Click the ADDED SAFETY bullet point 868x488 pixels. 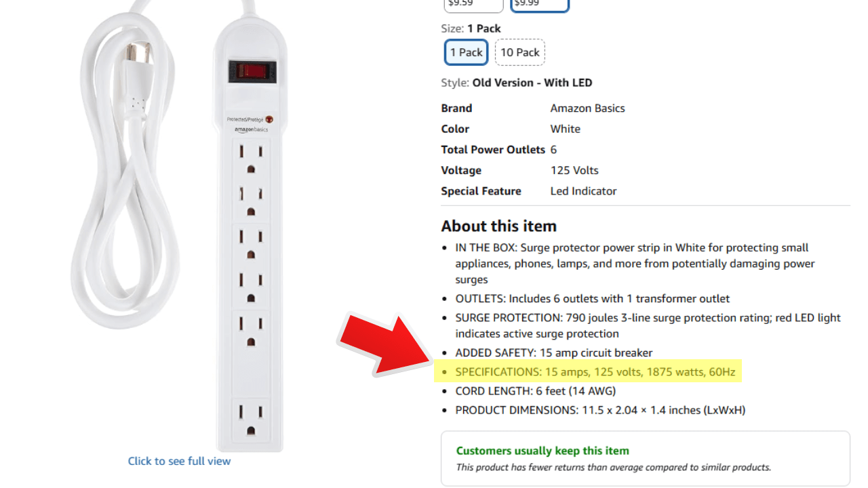[553, 352]
